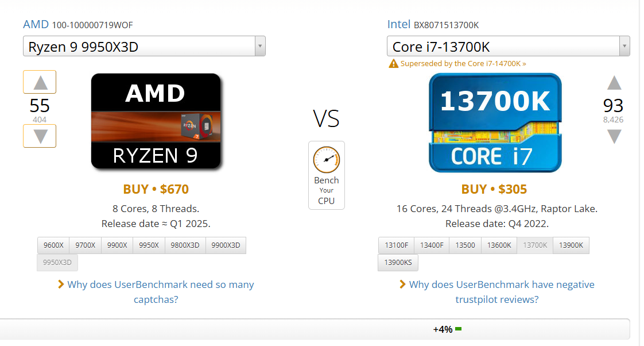The image size is (644, 346).
Task: Click the 8,426 vote count
Action: tap(613, 120)
